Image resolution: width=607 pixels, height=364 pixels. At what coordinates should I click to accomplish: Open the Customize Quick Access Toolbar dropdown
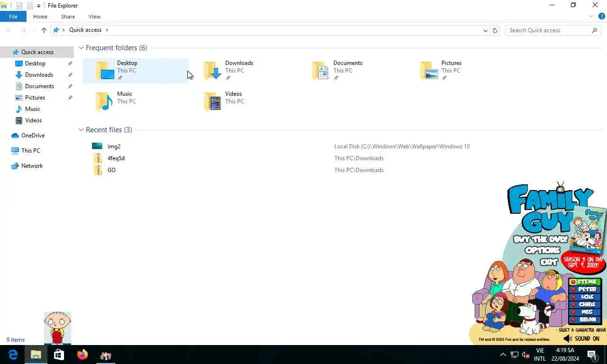tap(39, 6)
